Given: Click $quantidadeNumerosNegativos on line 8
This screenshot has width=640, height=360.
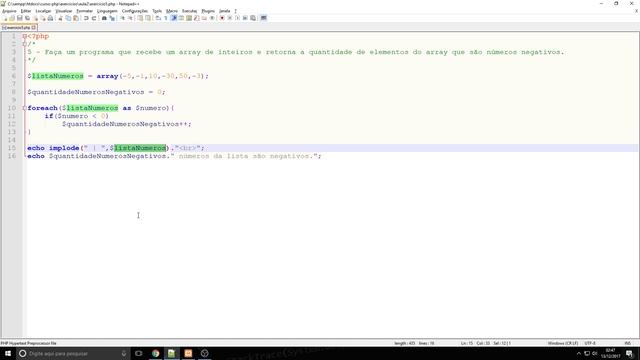Looking at the screenshot, I should tap(86, 92).
